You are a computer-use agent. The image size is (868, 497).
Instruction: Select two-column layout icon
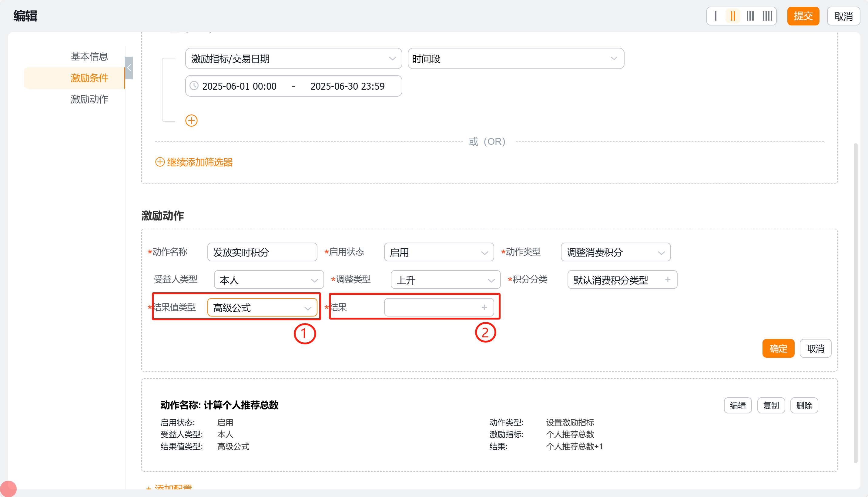tap(732, 16)
